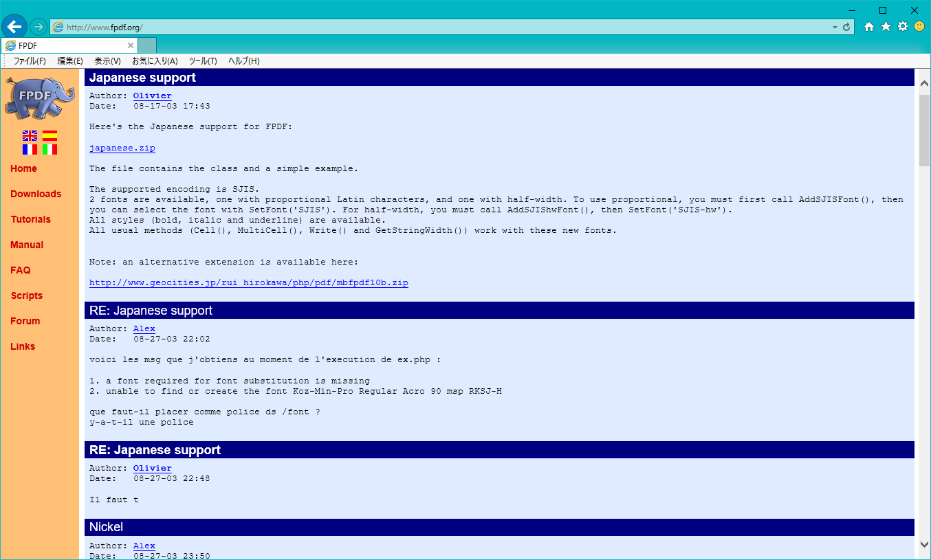Viewport: 931px width, 560px height.
Task: Go back using the browser back arrow
Action: pos(14,27)
